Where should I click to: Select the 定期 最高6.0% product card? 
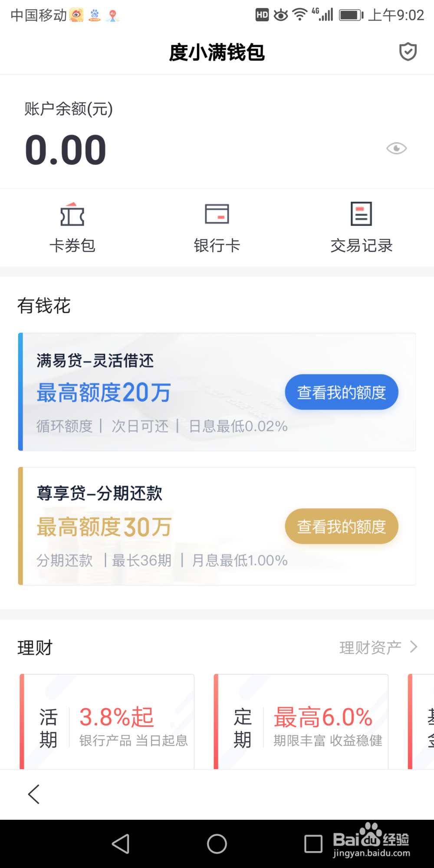301,722
